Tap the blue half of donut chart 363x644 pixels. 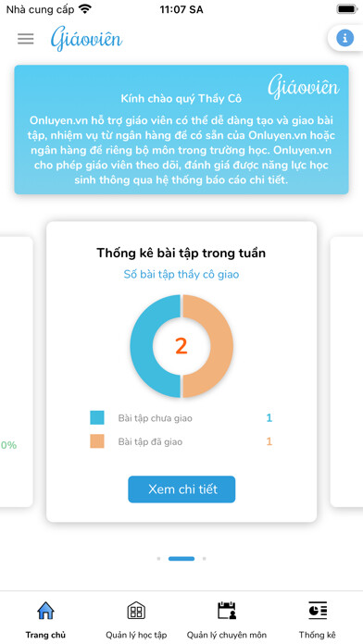click(142, 346)
